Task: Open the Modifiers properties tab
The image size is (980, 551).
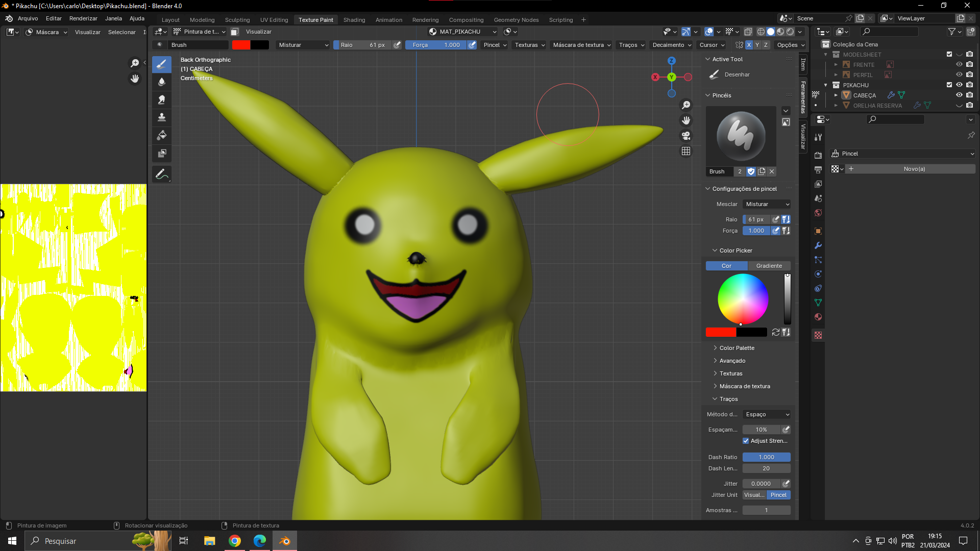Action: tap(818, 245)
